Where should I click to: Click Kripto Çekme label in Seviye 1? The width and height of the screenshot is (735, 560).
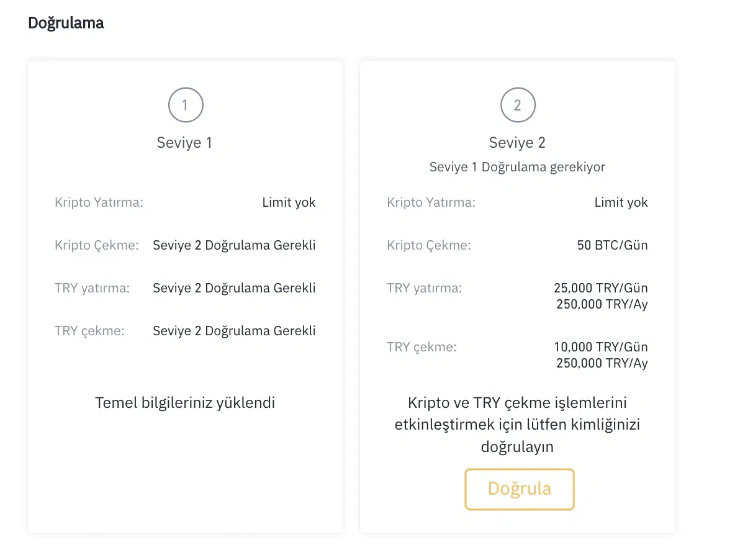[x=97, y=245]
